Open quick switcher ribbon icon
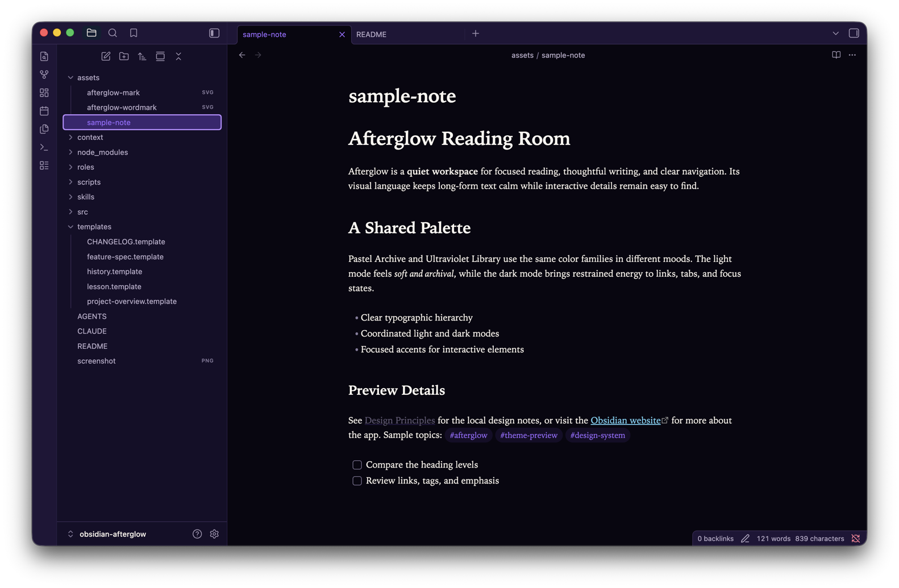Screen dimensions: 899x588 (x=44, y=56)
